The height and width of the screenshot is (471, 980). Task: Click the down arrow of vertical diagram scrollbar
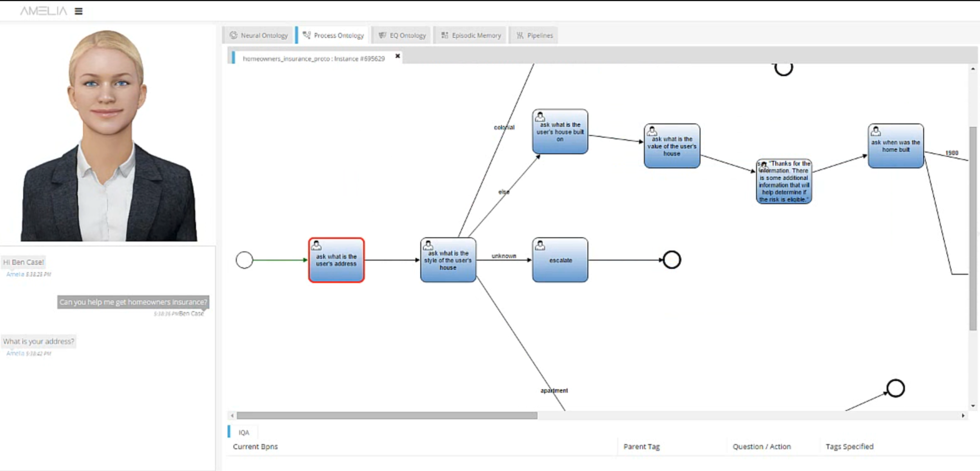(x=973, y=406)
